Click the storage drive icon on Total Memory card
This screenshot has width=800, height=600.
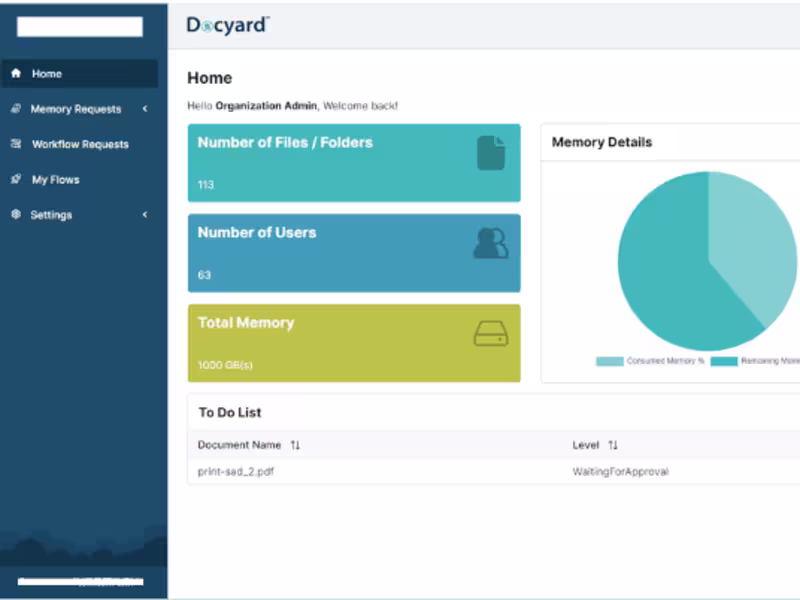pyautogui.click(x=489, y=333)
